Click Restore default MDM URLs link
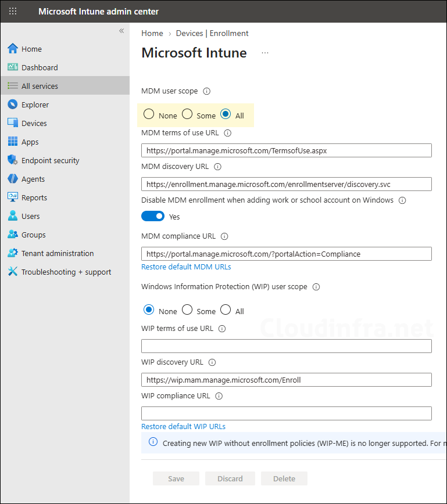The height and width of the screenshot is (504, 447). click(x=186, y=267)
